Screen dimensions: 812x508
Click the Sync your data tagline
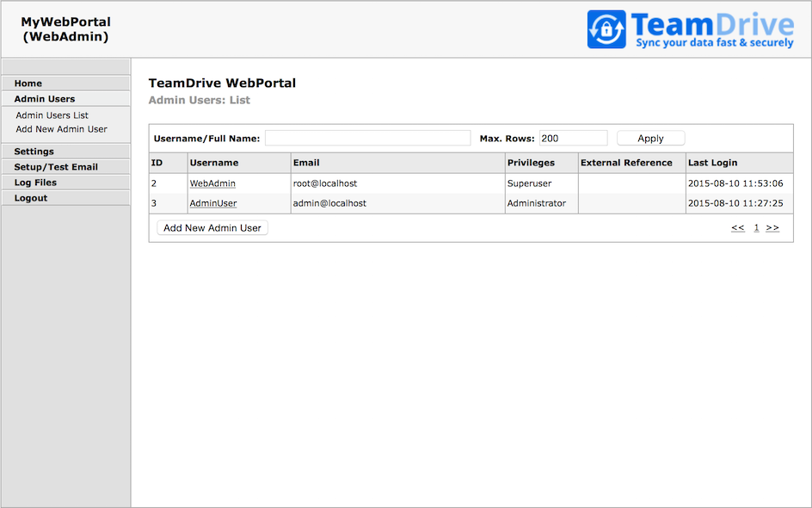click(x=715, y=42)
